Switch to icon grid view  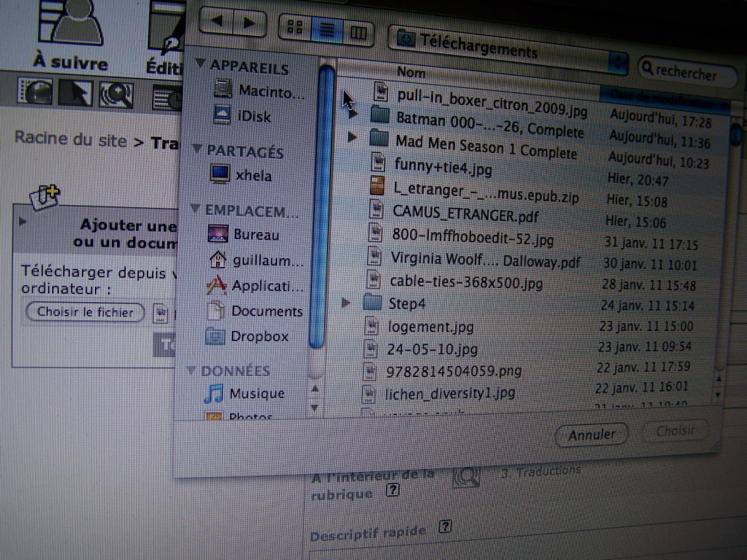coord(295,27)
